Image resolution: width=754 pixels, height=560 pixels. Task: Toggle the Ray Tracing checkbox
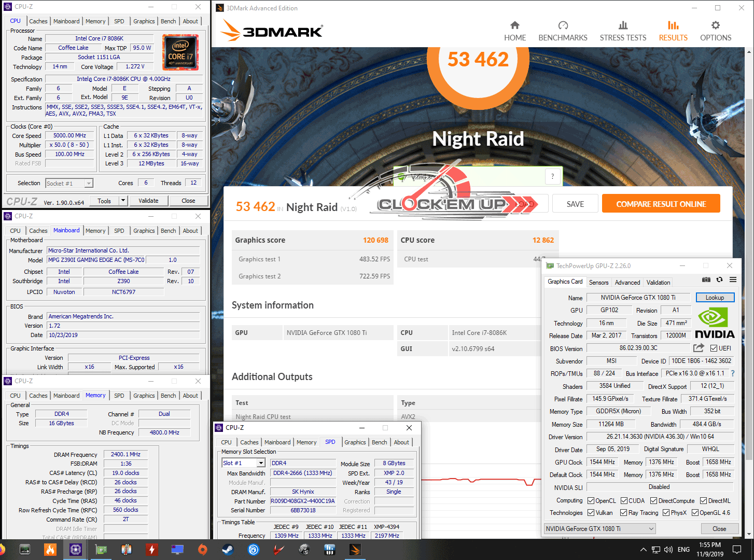point(624,513)
